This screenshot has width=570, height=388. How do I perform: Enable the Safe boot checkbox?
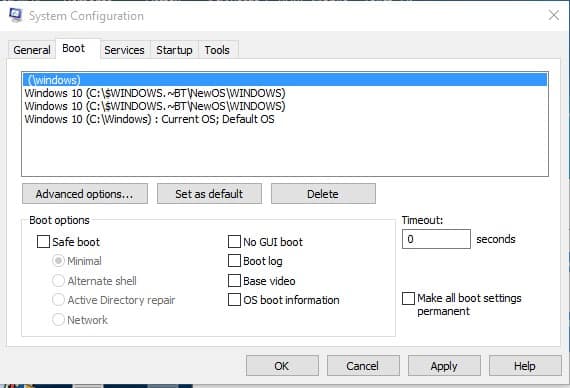click(x=43, y=241)
